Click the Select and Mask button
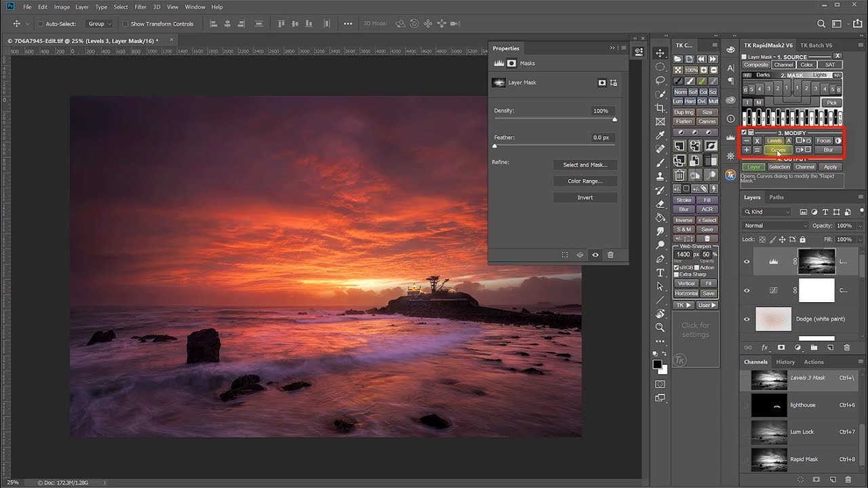868x488 pixels. click(585, 165)
